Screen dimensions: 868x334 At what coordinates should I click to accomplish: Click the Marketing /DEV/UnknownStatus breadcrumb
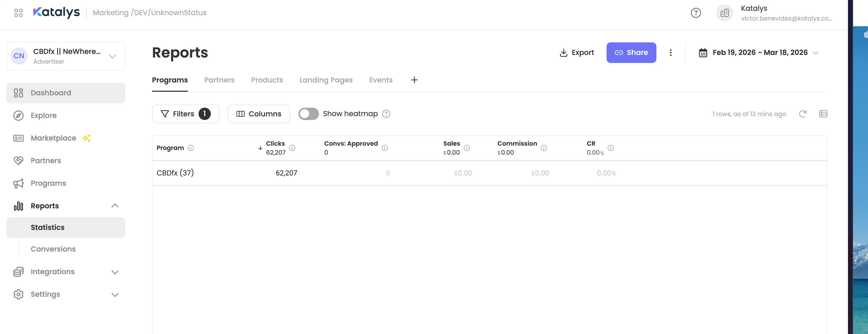(150, 13)
